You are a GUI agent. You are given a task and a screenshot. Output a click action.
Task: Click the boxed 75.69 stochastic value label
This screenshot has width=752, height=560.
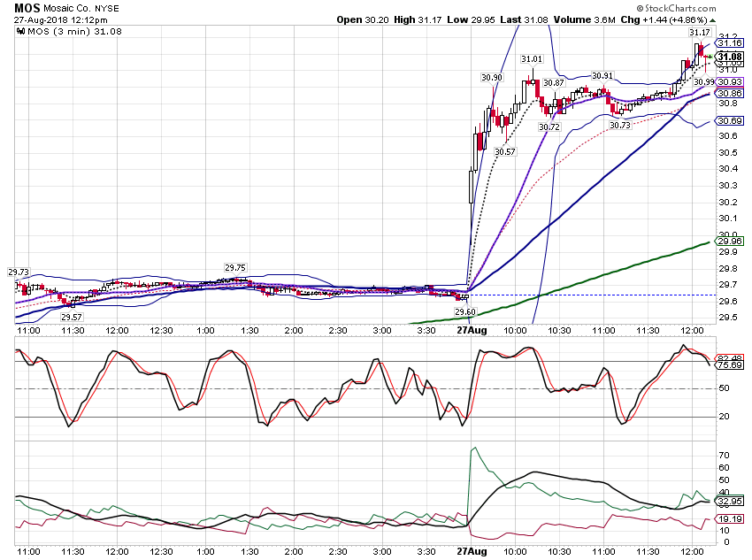(x=730, y=364)
